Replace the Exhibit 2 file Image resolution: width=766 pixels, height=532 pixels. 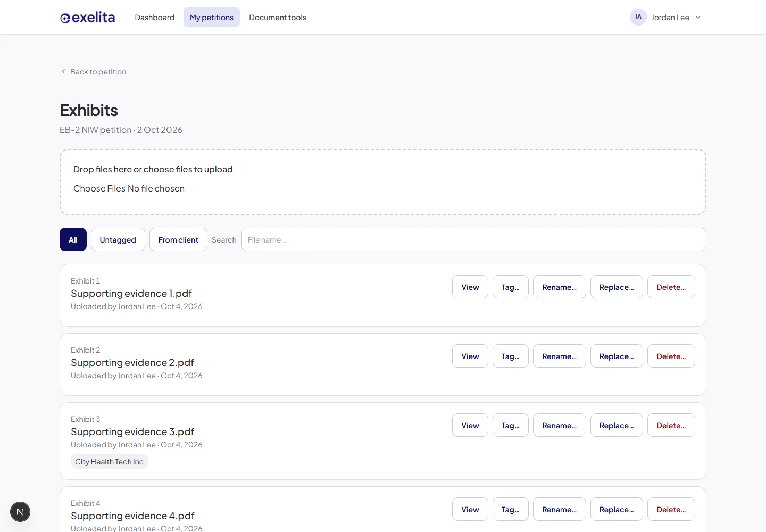(617, 356)
